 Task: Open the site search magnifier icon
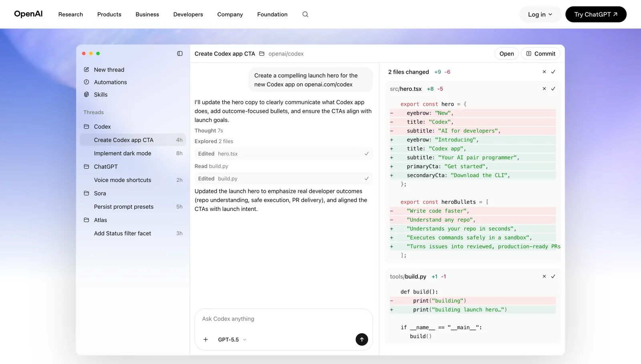[305, 14]
